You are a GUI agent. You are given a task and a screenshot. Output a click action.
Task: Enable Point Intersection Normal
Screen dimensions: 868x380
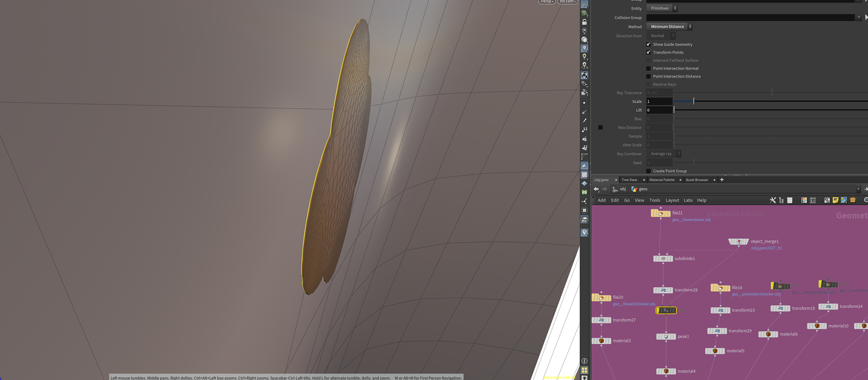(648, 69)
